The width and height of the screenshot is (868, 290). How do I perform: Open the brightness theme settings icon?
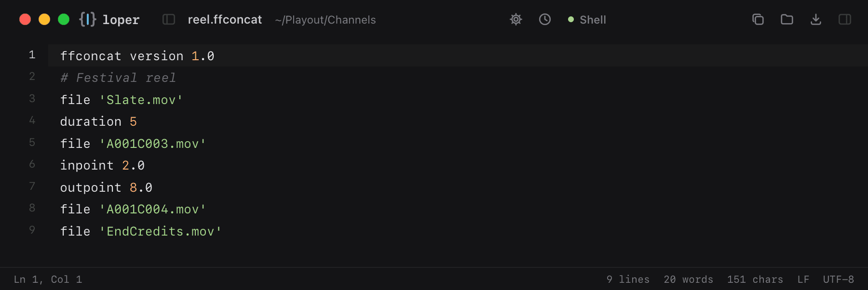pos(516,19)
